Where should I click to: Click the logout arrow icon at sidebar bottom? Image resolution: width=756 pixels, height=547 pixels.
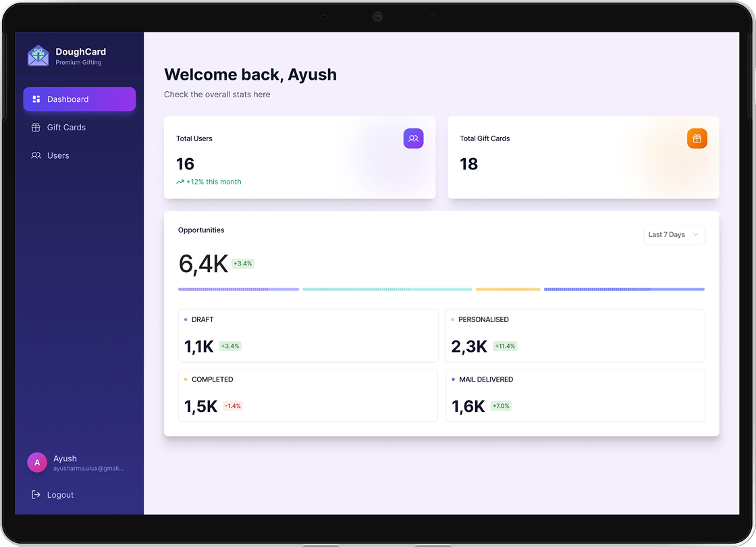click(x=36, y=494)
